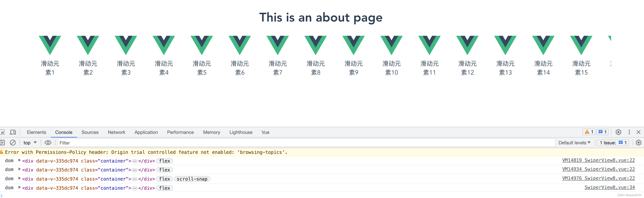644x198 pixels.
Task: Focus the console Filter input field
Action: pos(306,143)
